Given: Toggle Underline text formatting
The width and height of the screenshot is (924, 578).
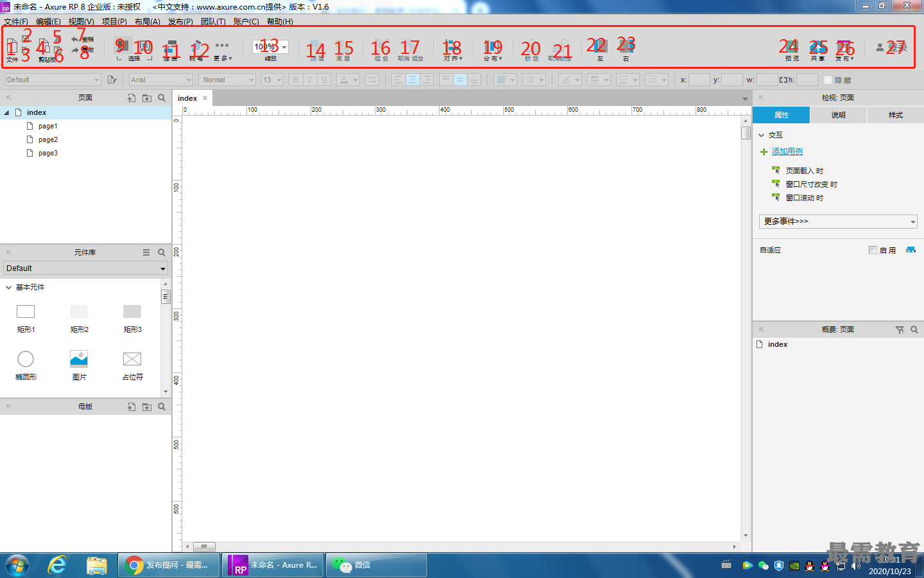Looking at the screenshot, I should [x=324, y=80].
